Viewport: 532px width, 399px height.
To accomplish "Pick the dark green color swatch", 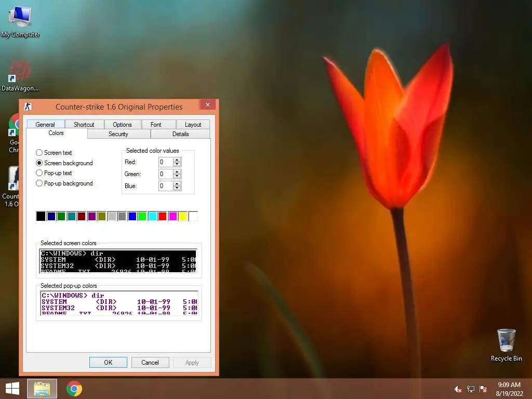I will click(61, 216).
